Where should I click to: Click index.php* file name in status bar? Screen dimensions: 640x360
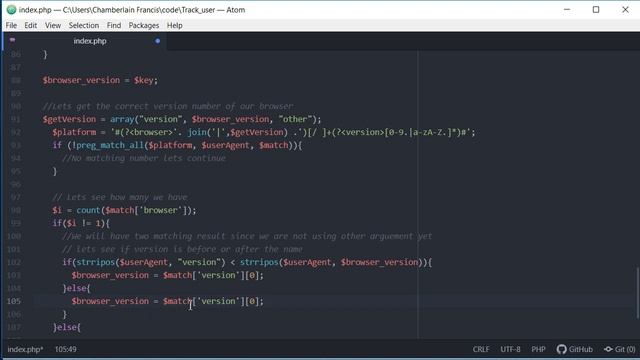pos(25,349)
